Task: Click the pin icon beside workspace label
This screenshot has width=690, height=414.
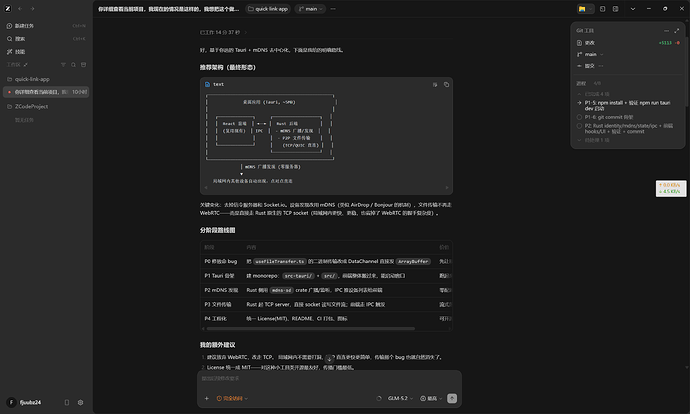Action: click(26, 65)
